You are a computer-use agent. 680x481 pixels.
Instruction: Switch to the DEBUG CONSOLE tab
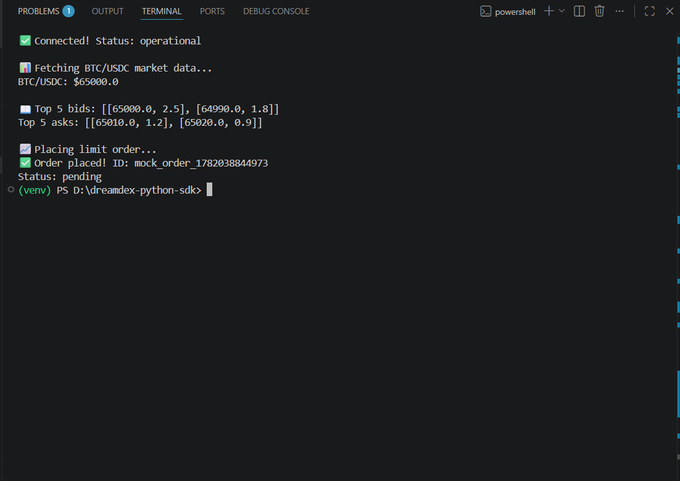click(x=276, y=11)
